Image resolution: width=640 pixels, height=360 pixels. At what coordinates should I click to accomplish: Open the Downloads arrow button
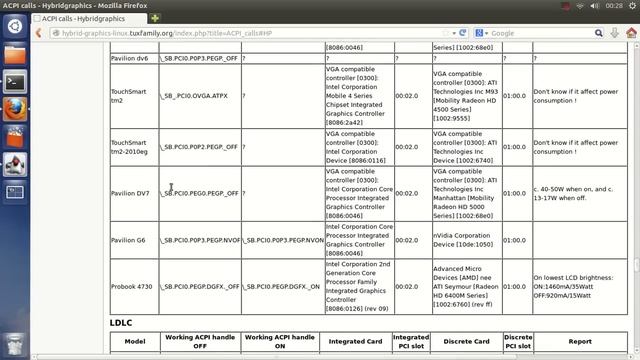tap(615, 33)
